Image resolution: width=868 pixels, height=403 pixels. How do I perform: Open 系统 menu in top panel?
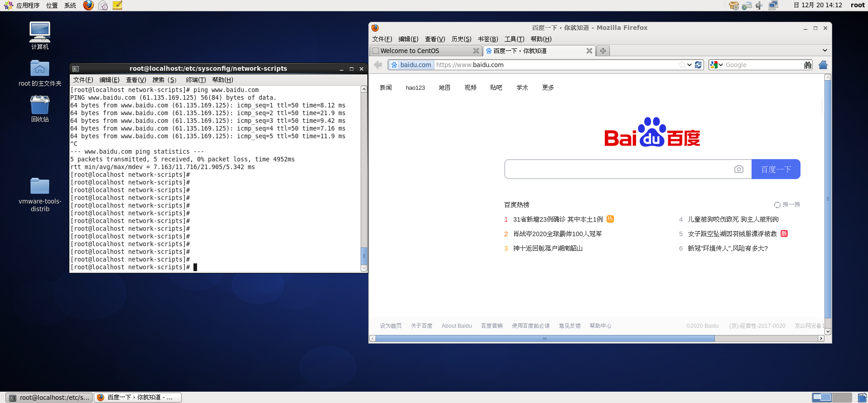pyautogui.click(x=70, y=5)
